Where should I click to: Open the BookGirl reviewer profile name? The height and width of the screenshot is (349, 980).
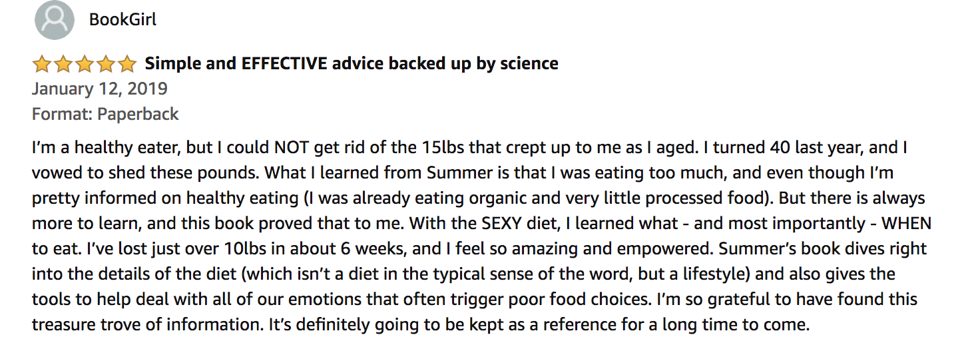(x=122, y=20)
